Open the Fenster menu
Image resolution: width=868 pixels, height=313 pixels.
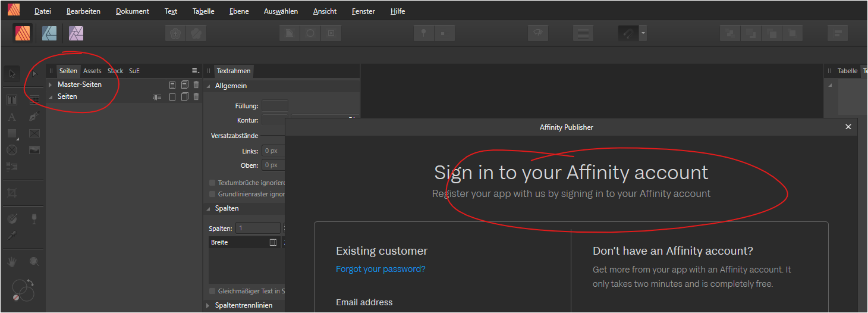coord(363,11)
